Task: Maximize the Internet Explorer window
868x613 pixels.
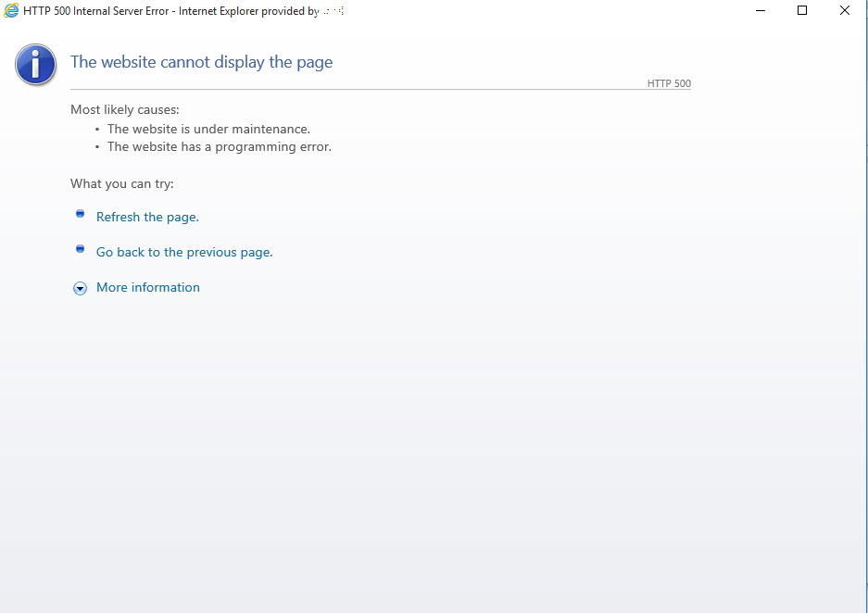Action: click(x=802, y=11)
